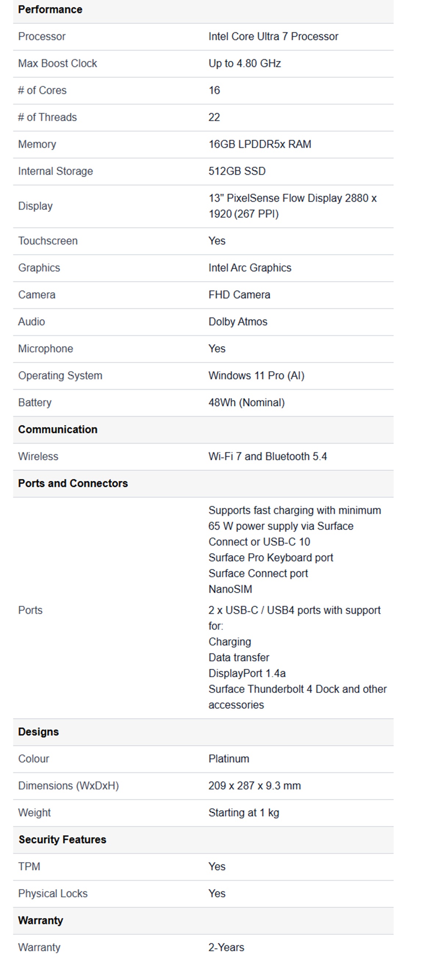This screenshot has height=980, width=441.
Task: Click the Security Features header
Action: 62,840
